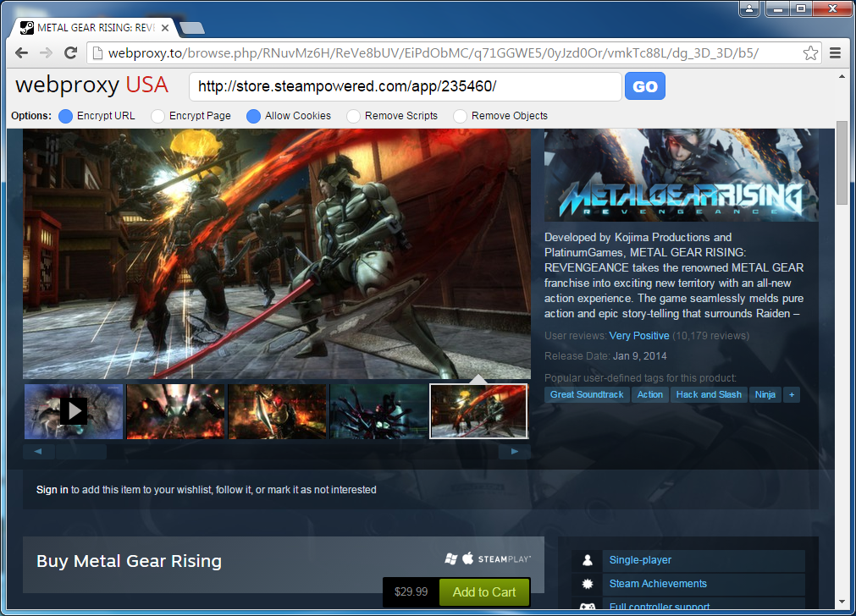Image resolution: width=856 pixels, height=616 pixels.
Task: Open the Chrome hamburger menu
Action: pyautogui.click(x=835, y=53)
